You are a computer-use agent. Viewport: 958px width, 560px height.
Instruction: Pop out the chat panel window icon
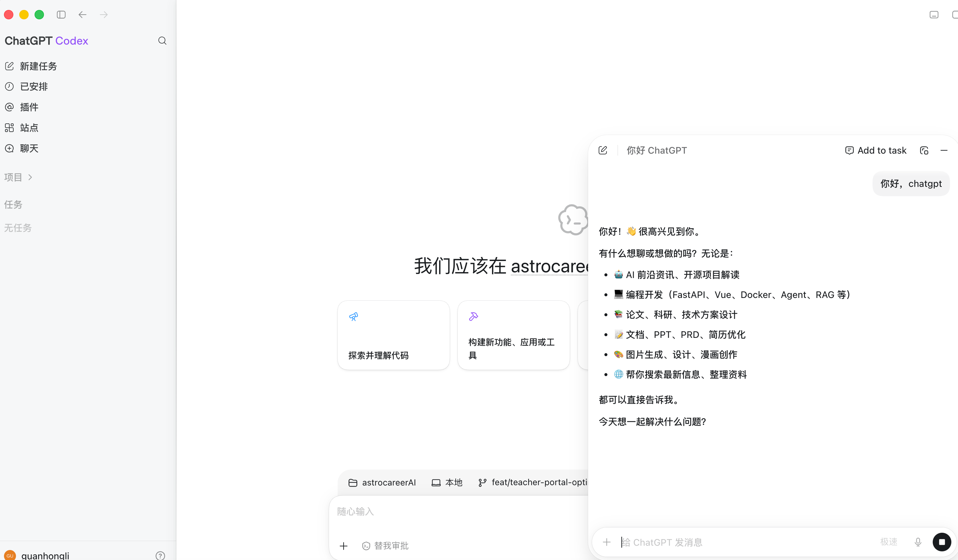point(924,150)
